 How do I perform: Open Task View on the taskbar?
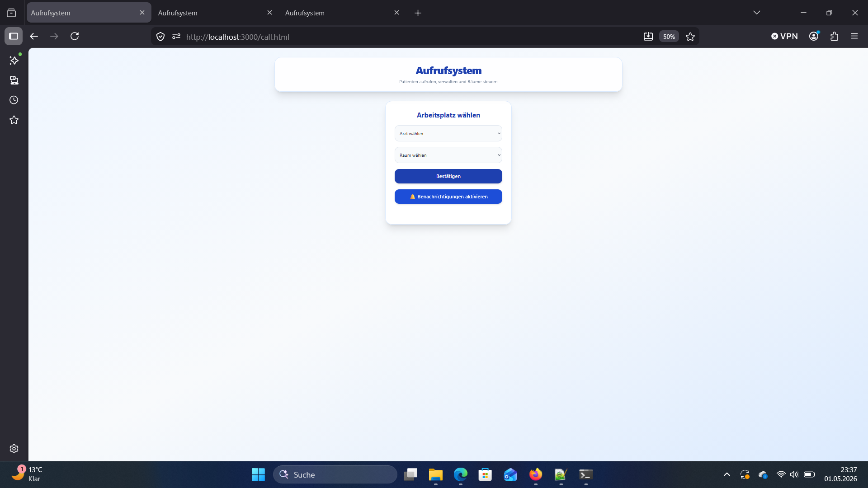click(x=410, y=474)
